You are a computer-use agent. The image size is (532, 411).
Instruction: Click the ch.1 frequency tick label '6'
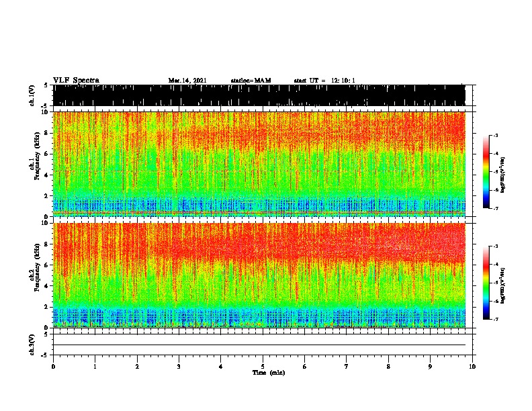coord(47,154)
